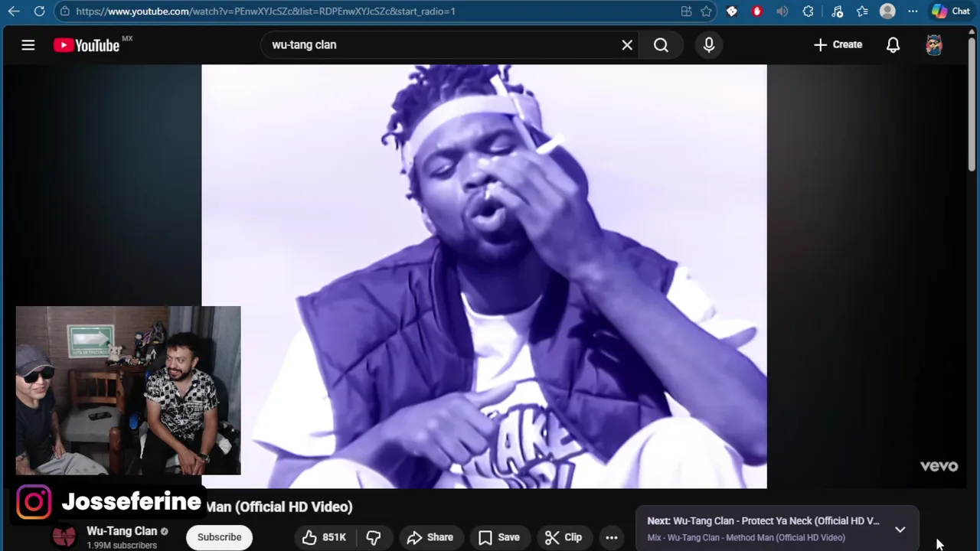Subscribe to the Wu-Tang Clan channel
The image size is (980, 551).
click(x=219, y=537)
